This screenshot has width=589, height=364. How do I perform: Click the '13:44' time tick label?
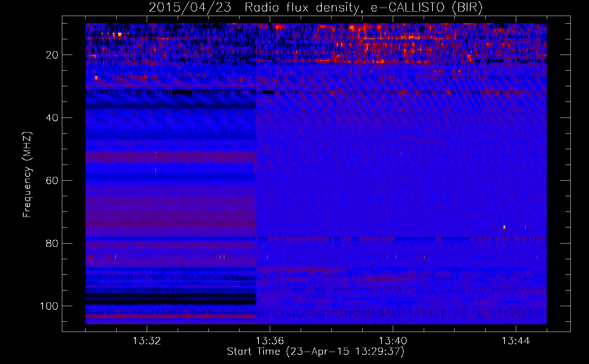click(516, 341)
